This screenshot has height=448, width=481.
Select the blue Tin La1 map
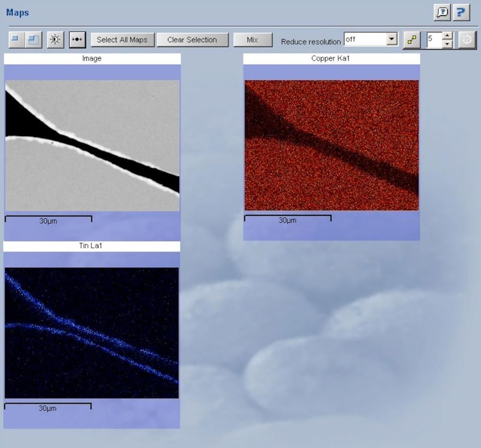[x=92, y=333]
